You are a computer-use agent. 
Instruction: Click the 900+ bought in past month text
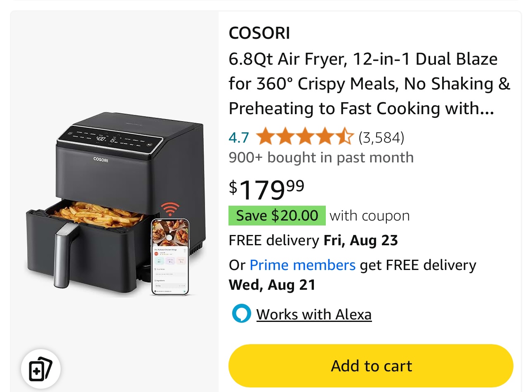(x=321, y=157)
